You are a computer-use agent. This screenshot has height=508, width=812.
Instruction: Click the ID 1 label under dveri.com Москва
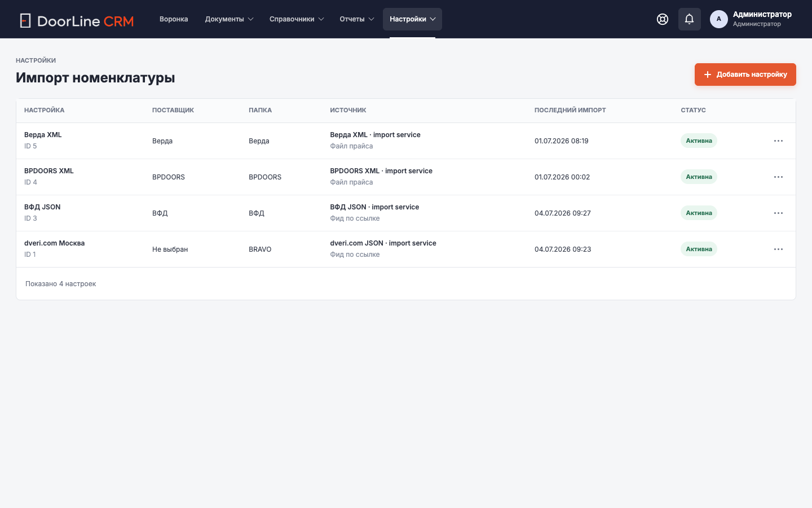(x=30, y=255)
